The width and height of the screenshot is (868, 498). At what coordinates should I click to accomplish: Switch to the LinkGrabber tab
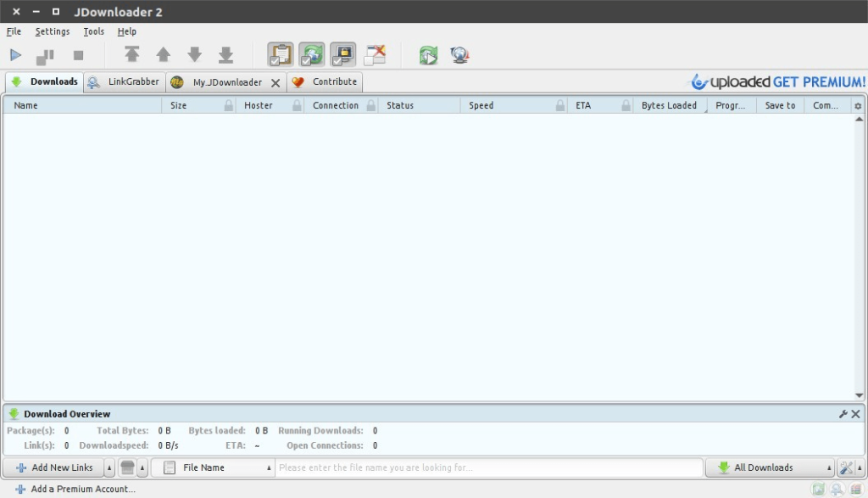pyautogui.click(x=125, y=82)
